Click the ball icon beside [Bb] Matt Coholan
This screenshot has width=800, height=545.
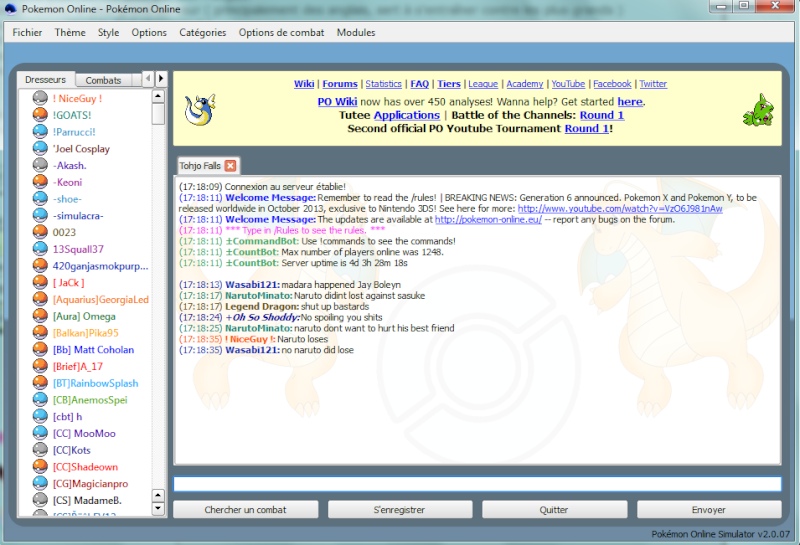(x=40, y=350)
